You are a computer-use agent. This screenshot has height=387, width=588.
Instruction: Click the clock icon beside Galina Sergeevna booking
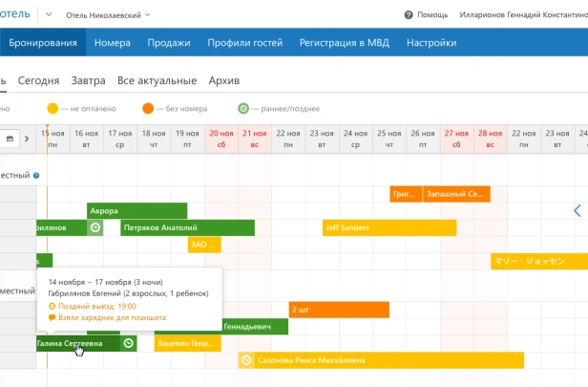pos(129,343)
